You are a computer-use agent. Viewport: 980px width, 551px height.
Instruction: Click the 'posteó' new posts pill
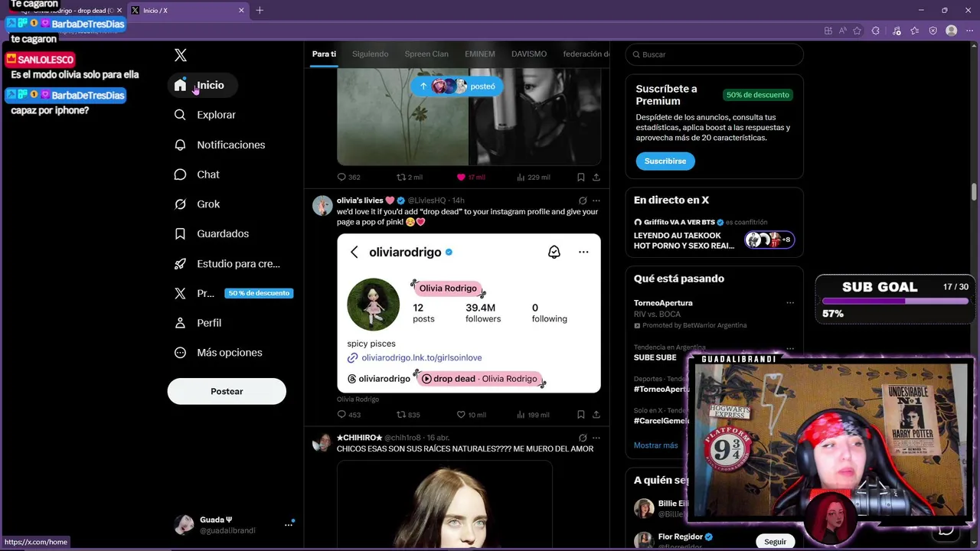pyautogui.click(x=457, y=86)
